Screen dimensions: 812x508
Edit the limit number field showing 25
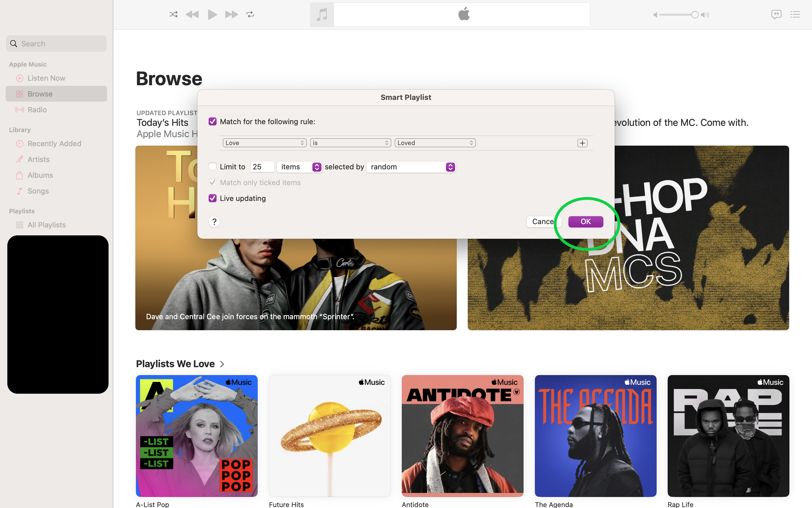coord(262,167)
